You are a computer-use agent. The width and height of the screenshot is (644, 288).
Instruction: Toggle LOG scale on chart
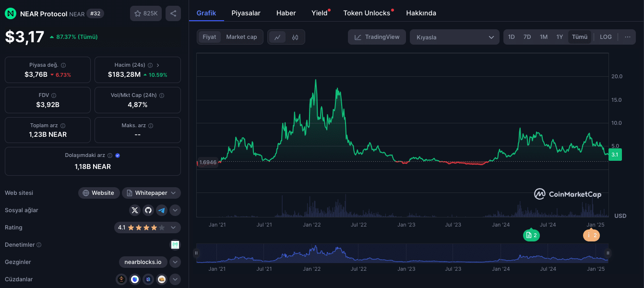[606, 37]
